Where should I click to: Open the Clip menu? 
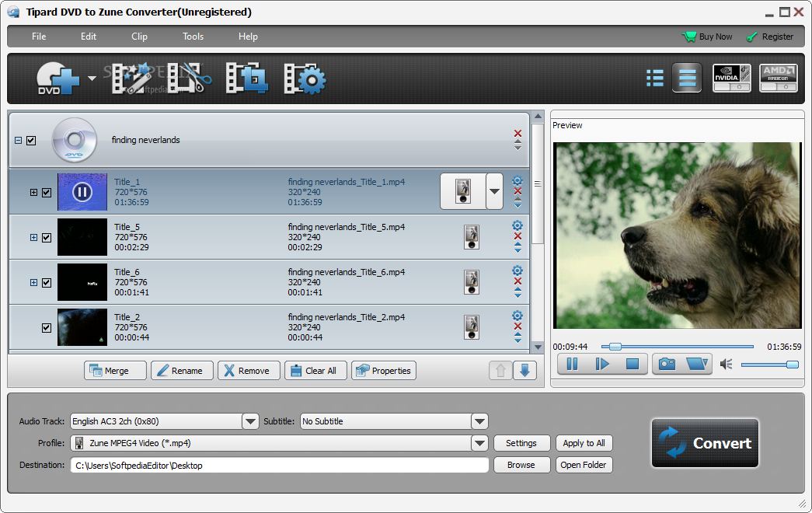point(139,37)
